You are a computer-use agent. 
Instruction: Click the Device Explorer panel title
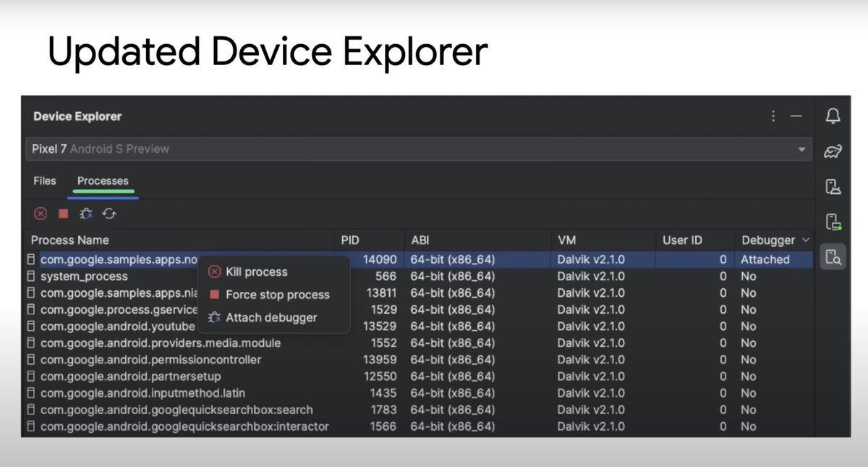77,116
